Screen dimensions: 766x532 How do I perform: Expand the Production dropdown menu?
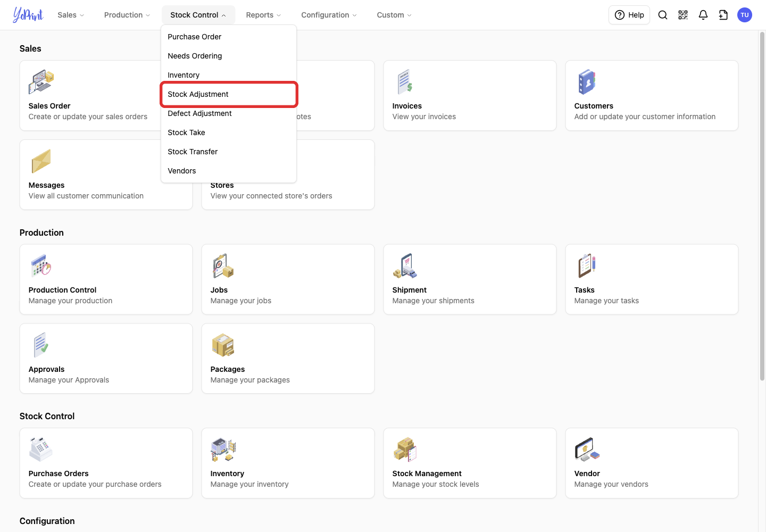(x=127, y=15)
